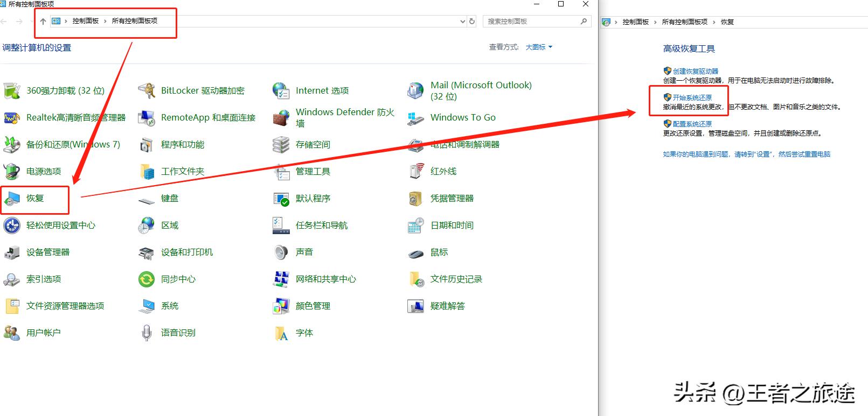Open Internet 选项 globe icon
This screenshot has height=416, width=868.
click(x=281, y=90)
